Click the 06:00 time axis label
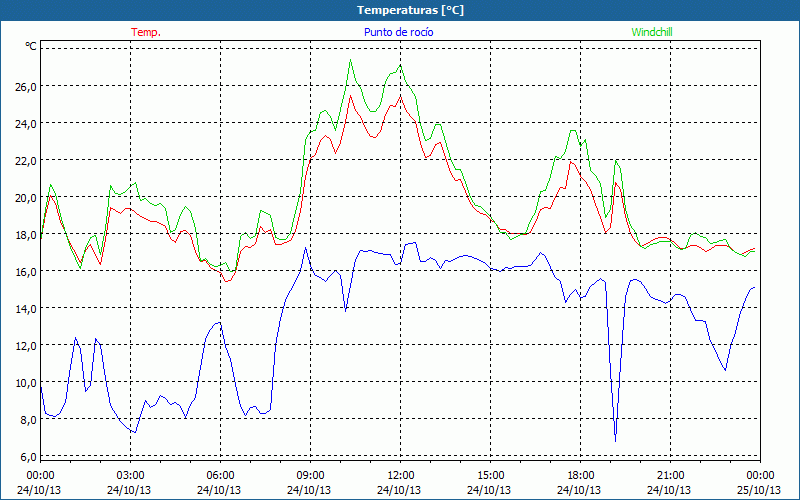800x500 pixels. (x=220, y=476)
